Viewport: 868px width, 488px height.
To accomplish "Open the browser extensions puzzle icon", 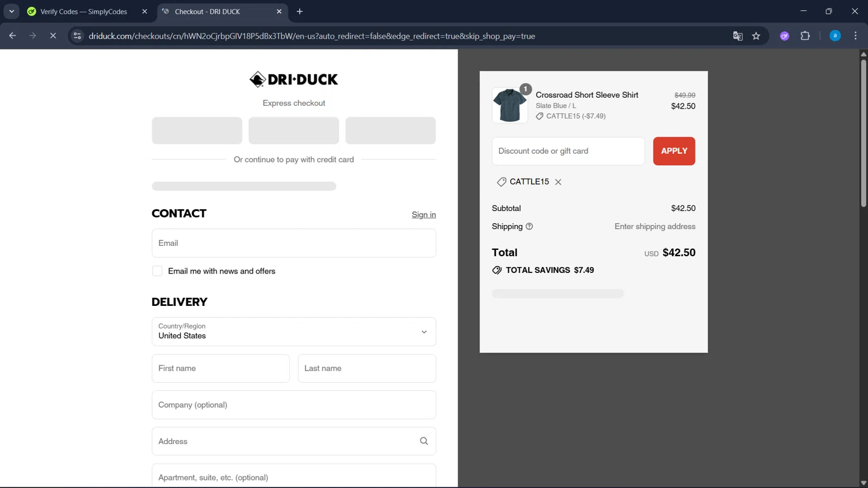I will [805, 36].
